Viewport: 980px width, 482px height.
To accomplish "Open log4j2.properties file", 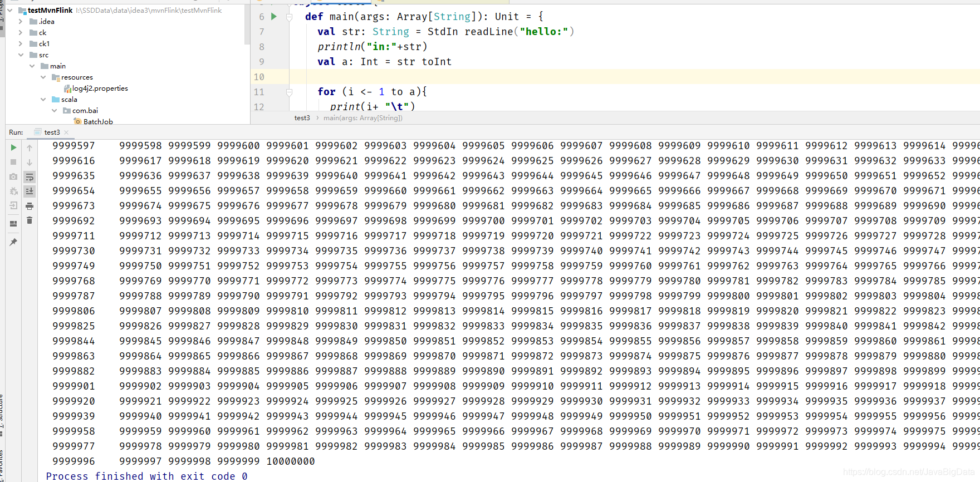I will (100, 88).
